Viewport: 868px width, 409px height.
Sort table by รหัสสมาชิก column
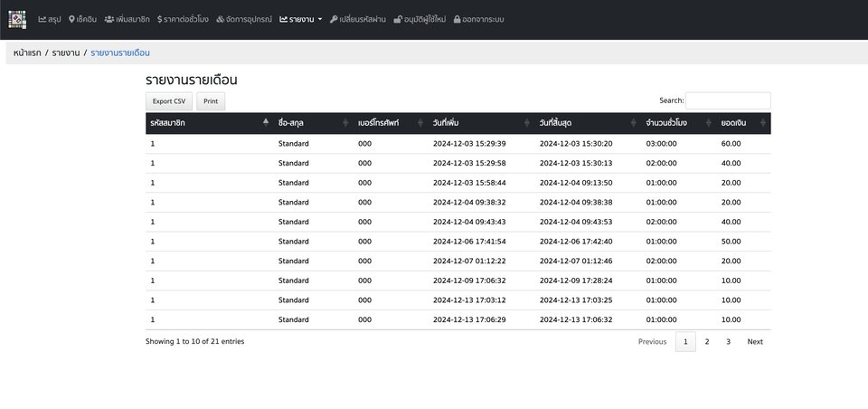point(209,122)
